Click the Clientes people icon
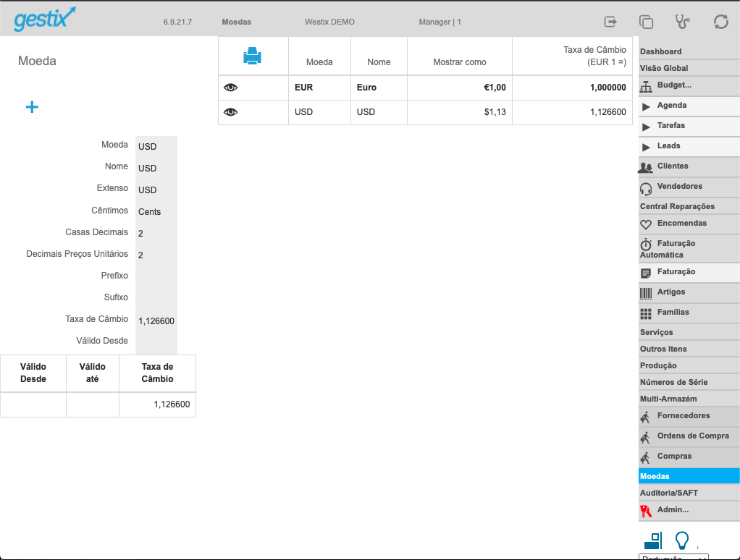The image size is (740, 560). click(x=646, y=167)
